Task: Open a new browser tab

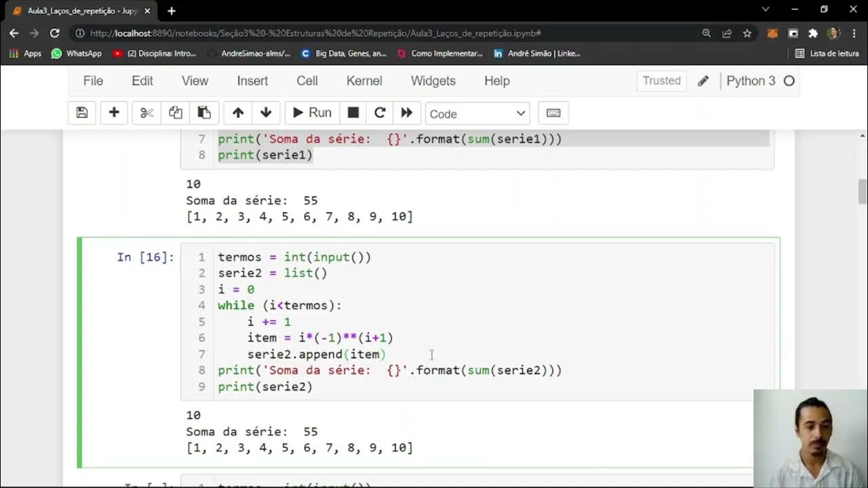Action: [x=172, y=11]
